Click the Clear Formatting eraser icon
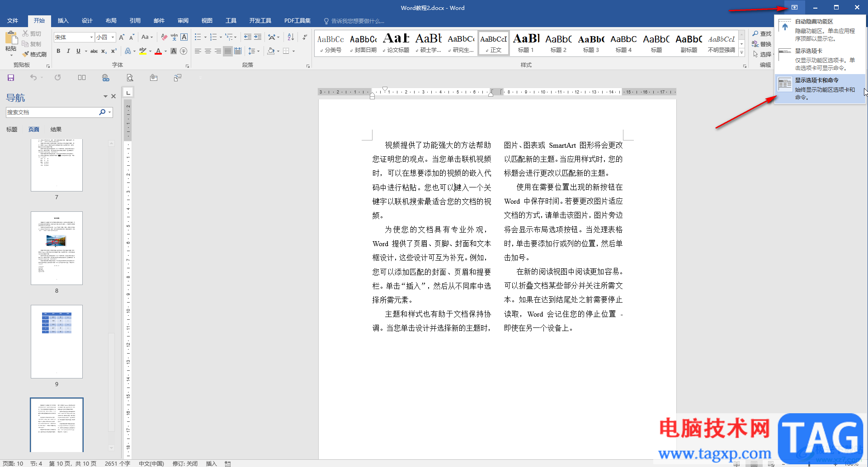The image size is (868, 467). (x=164, y=37)
